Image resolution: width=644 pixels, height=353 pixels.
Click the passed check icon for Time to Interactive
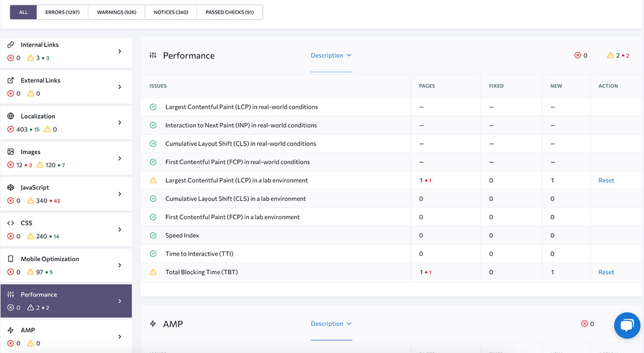[153, 254]
